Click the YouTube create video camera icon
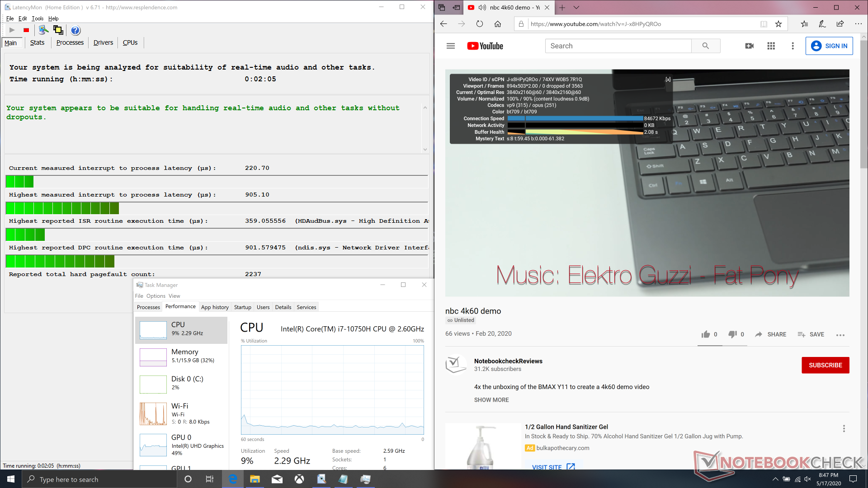The image size is (868, 488). tap(749, 46)
